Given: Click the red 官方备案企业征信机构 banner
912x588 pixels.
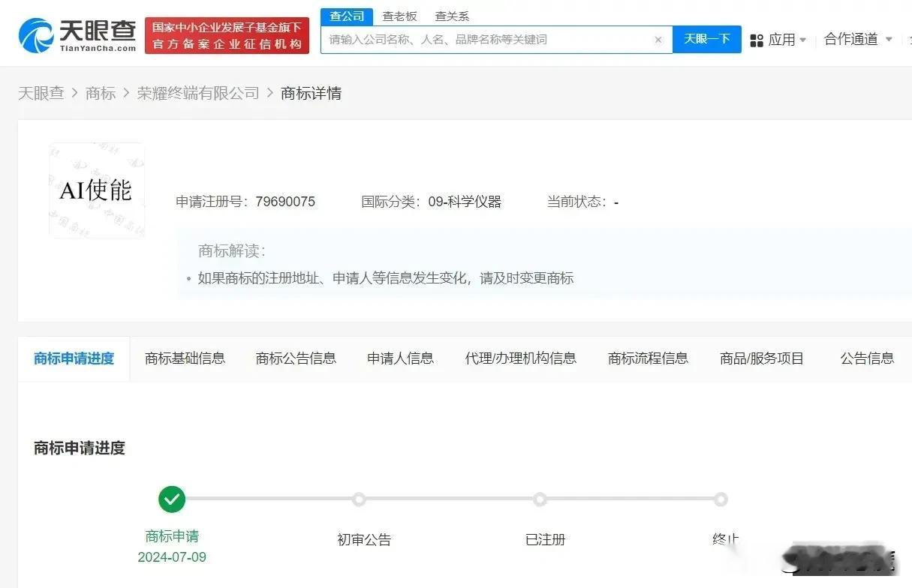Looking at the screenshot, I should coord(227,35).
